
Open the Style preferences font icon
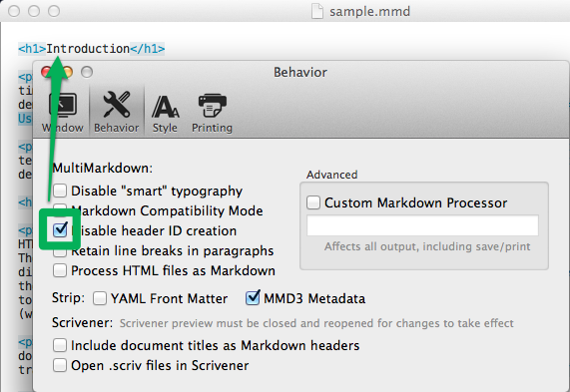(x=165, y=107)
